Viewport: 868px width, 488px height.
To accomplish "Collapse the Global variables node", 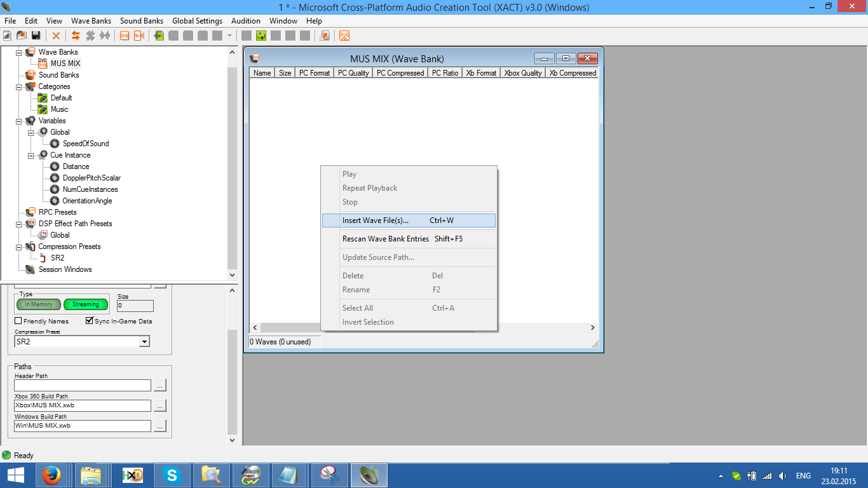I will 31,132.
